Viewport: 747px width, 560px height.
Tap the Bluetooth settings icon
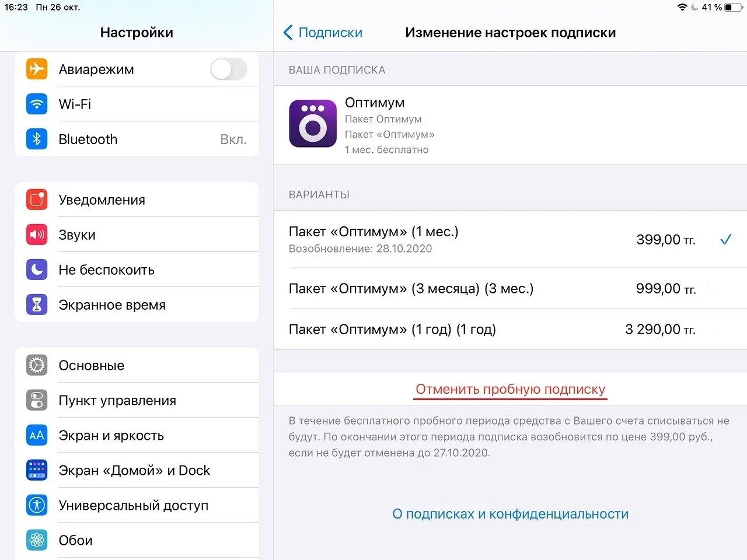[x=37, y=139]
